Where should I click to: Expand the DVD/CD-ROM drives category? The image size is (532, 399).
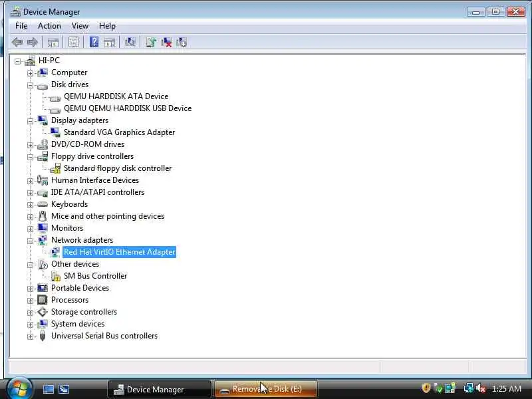pos(30,145)
